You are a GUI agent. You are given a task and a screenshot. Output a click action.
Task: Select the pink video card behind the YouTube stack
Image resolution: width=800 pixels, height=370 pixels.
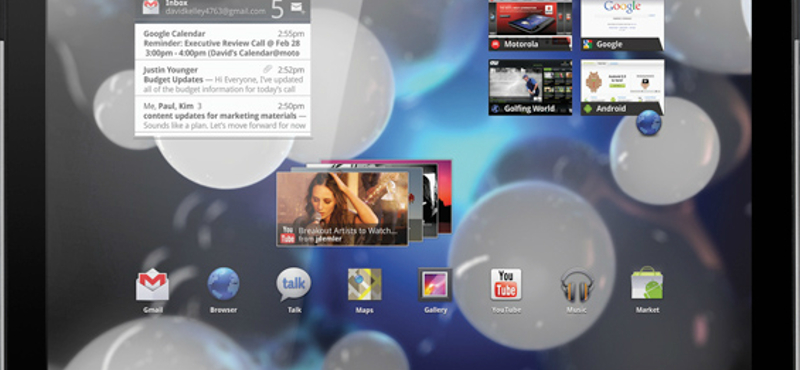pos(445,196)
